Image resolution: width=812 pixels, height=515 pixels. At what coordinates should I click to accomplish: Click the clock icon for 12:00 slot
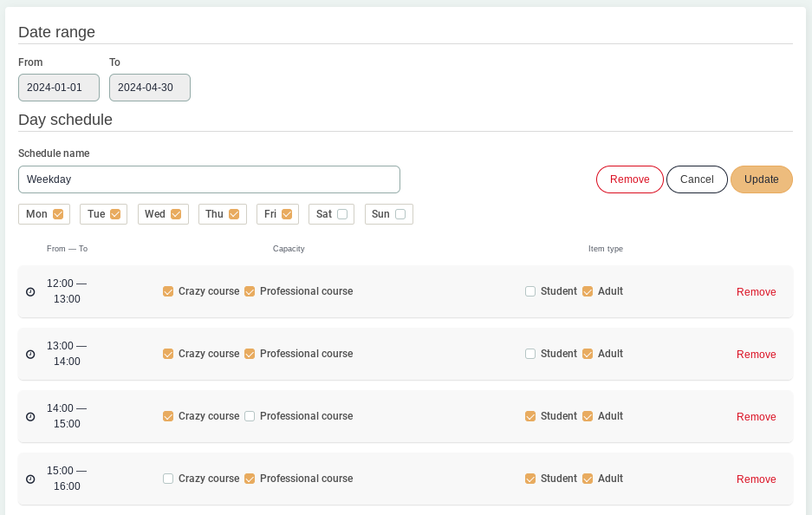30,292
